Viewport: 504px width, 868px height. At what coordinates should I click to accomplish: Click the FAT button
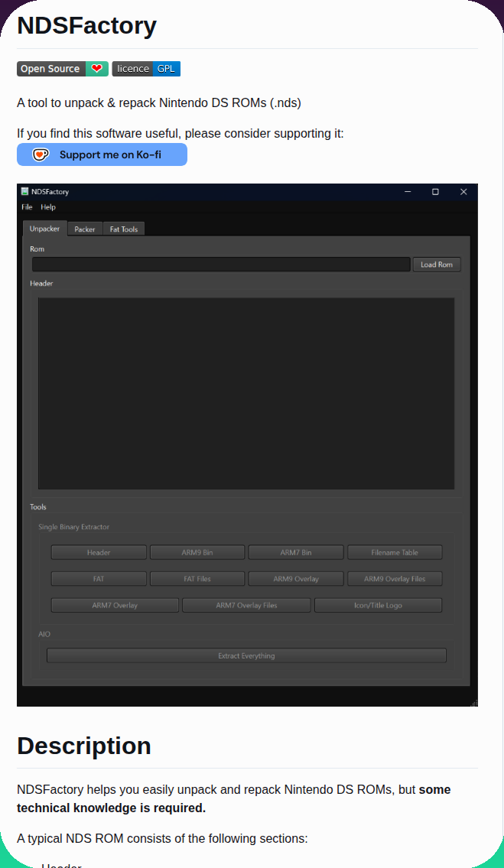[99, 578]
